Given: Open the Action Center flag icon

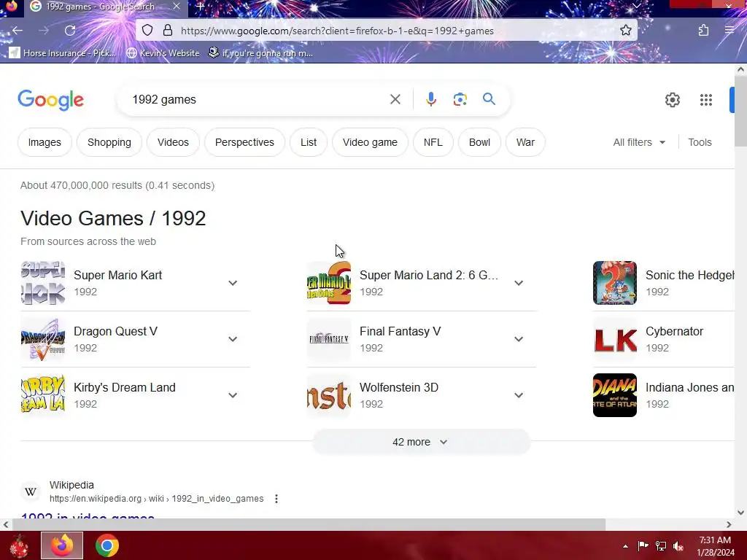Looking at the screenshot, I should coord(643,545).
